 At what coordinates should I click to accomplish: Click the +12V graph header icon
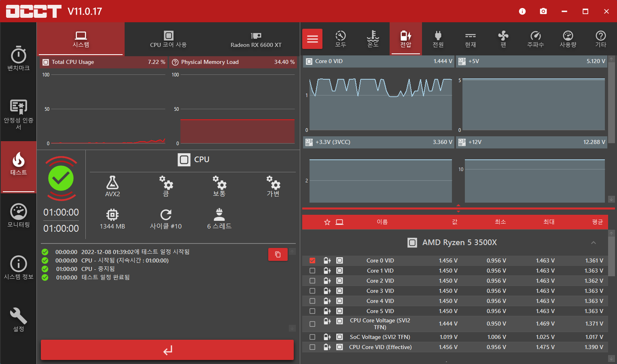coord(462,142)
